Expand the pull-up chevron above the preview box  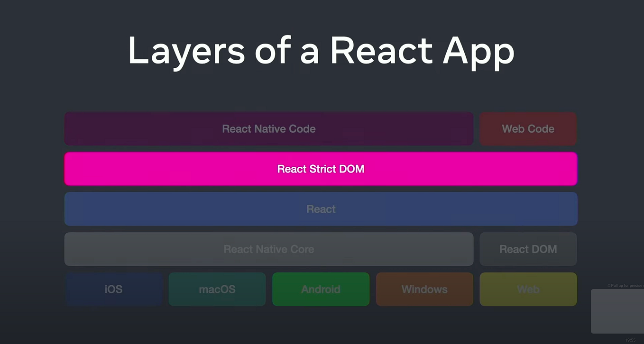coord(609,285)
